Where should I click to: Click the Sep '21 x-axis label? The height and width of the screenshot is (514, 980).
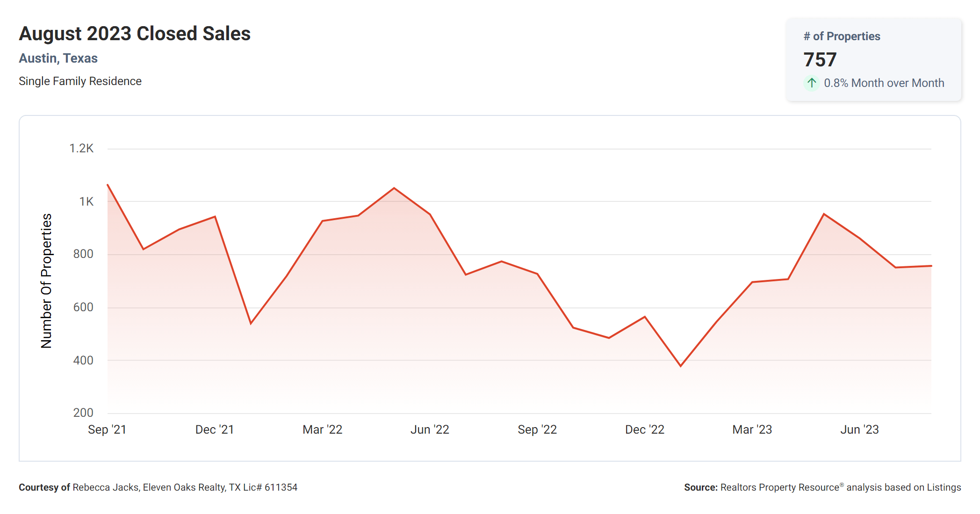pos(107,429)
